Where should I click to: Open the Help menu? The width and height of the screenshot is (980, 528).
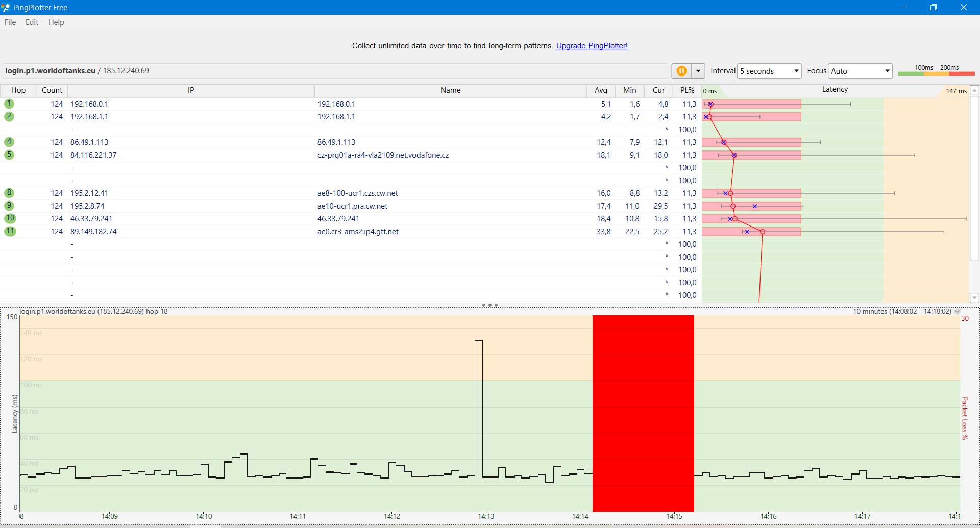(x=56, y=22)
